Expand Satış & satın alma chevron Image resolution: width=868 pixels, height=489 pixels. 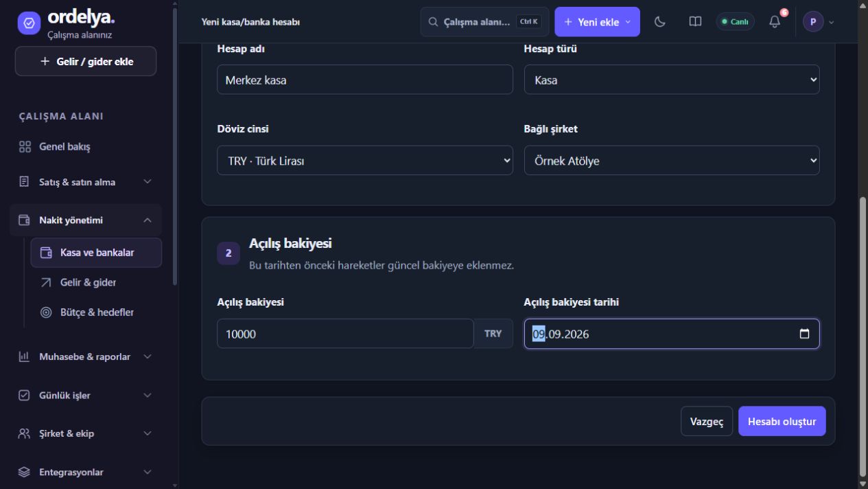pyautogui.click(x=148, y=182)
